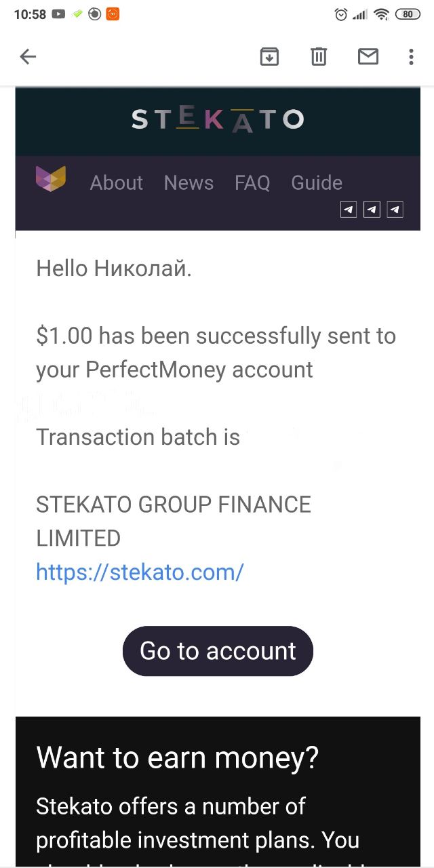Tap the STEKATO banner logo

pyautogui.click(x=218, y=119)
